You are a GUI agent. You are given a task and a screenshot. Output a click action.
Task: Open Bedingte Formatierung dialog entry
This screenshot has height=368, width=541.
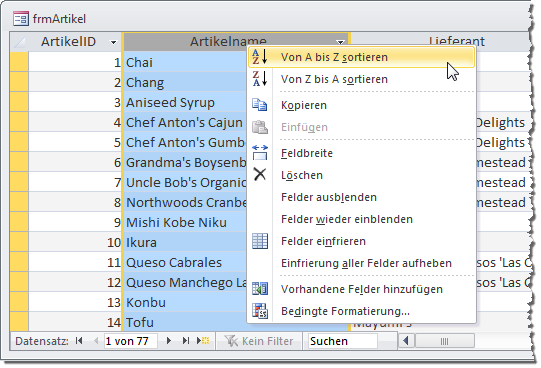(361, 311)
